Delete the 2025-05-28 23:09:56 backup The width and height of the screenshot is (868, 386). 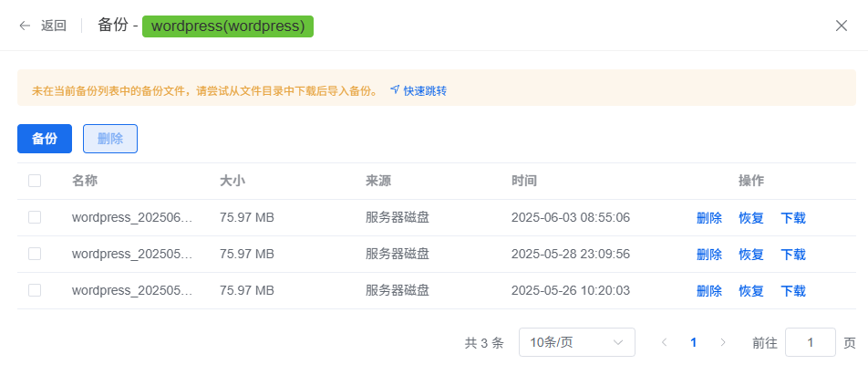pyautogui.click(x=709, y=255)
